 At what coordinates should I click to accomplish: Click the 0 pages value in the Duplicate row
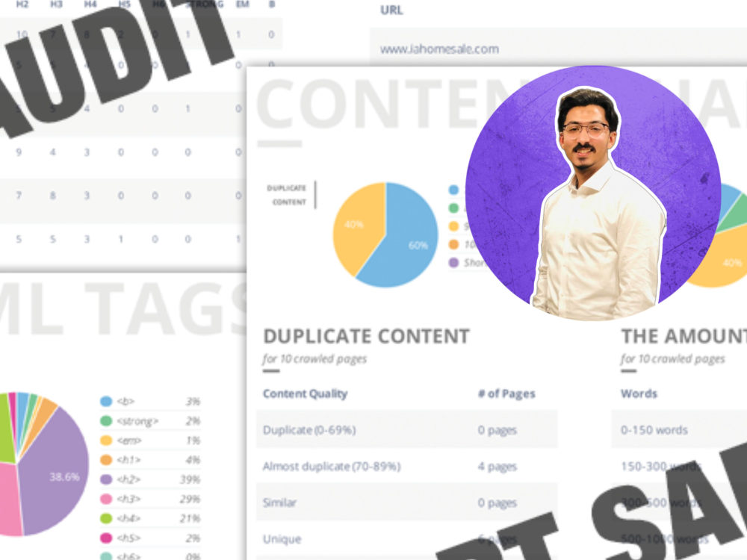tap(498, 431)
